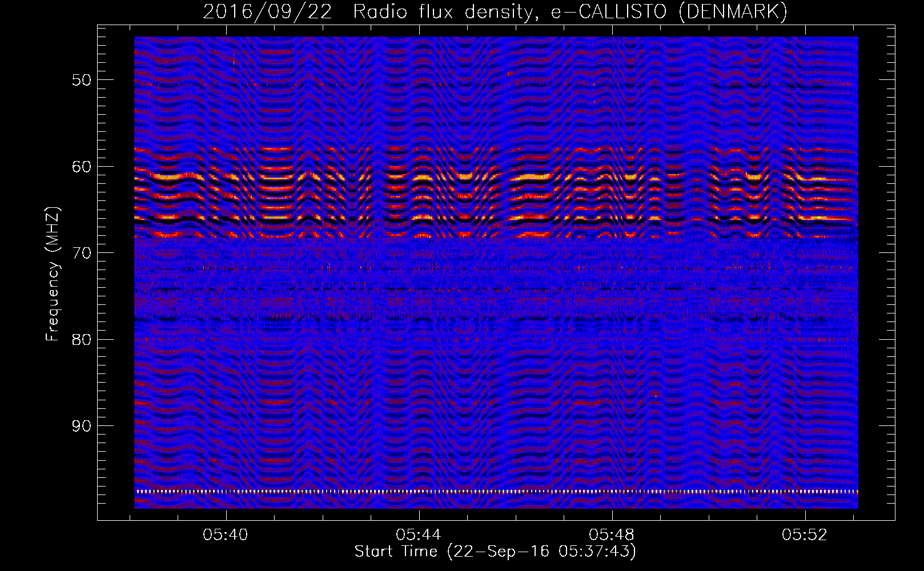Image resolution: width=924 pixels, height=571 pixels.
Task: Click the 05:44 time tick label
Action: [419, 534]
